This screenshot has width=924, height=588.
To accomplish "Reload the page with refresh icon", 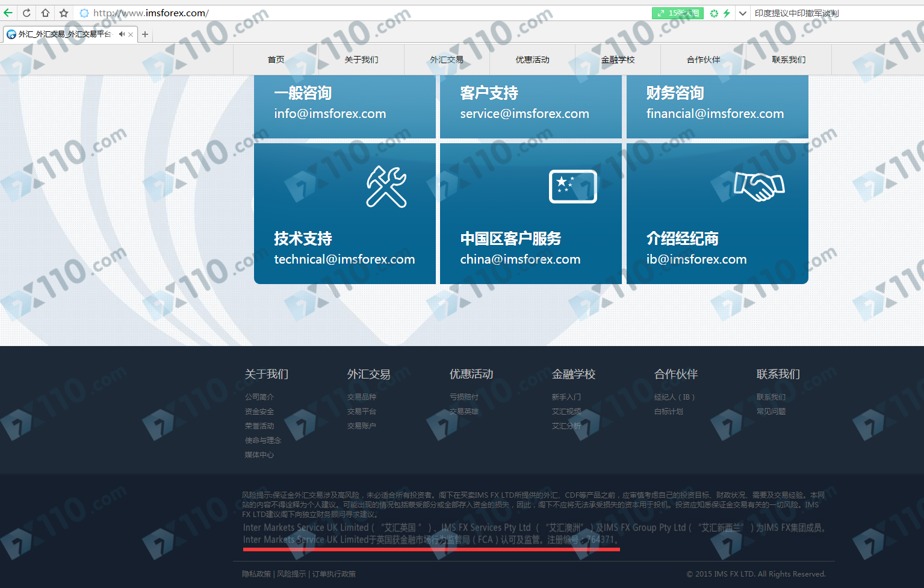I will coord(26,13).
